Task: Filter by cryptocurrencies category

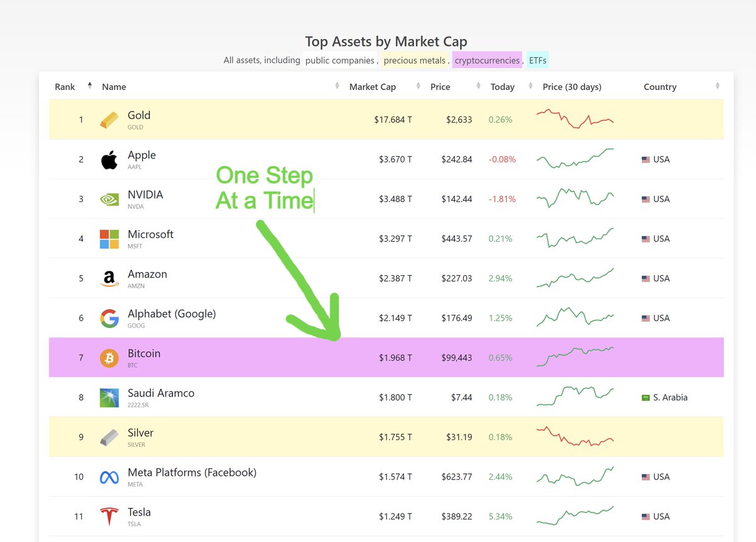Action: pos(487,60)
